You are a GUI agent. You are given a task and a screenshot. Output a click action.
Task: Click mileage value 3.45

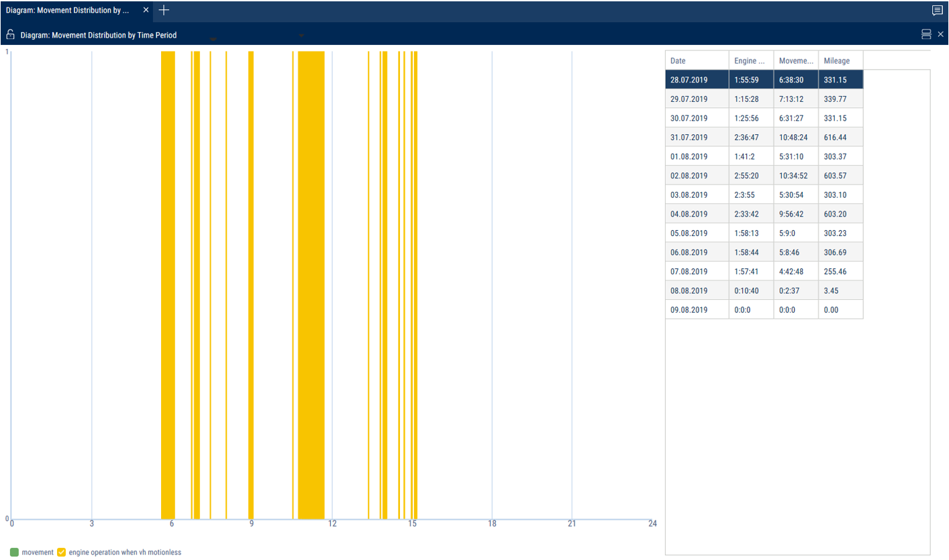(831, 290)
